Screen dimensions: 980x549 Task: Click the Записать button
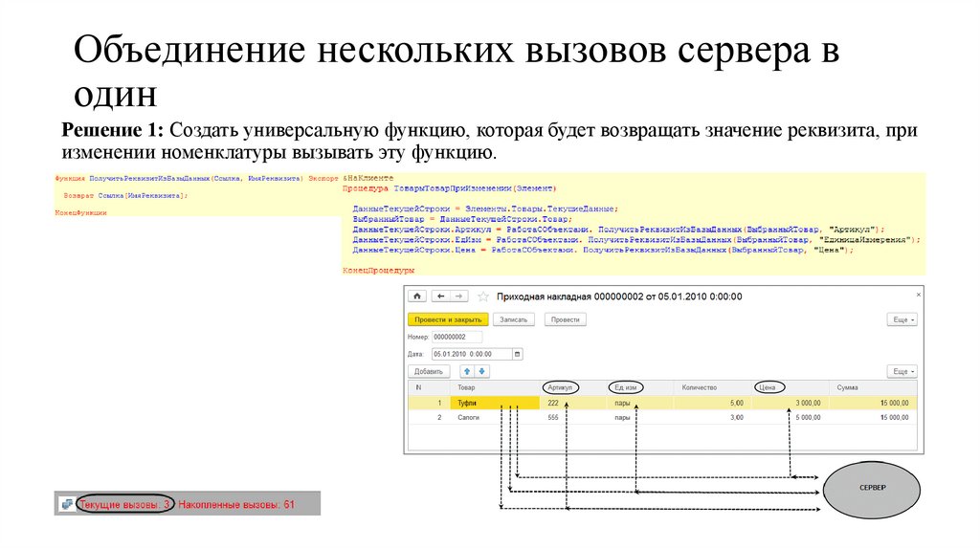[x=514, y=319]
